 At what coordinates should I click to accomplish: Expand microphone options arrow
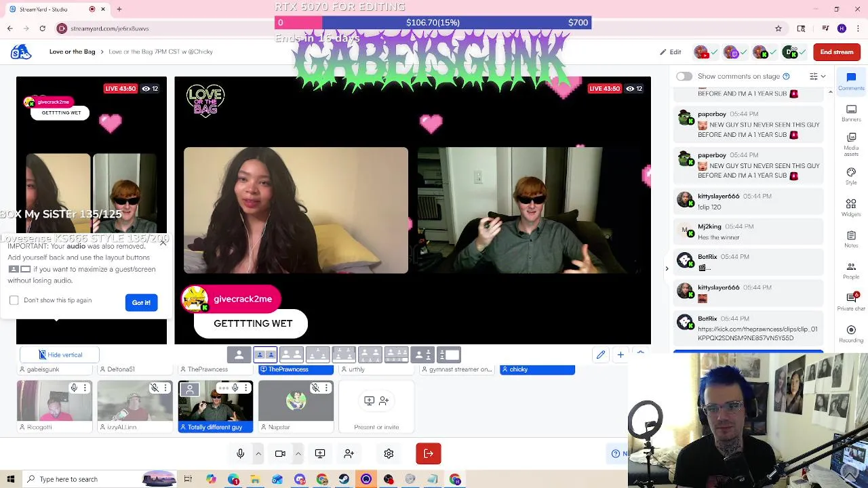pyautogui.click(x=258, y=453)
